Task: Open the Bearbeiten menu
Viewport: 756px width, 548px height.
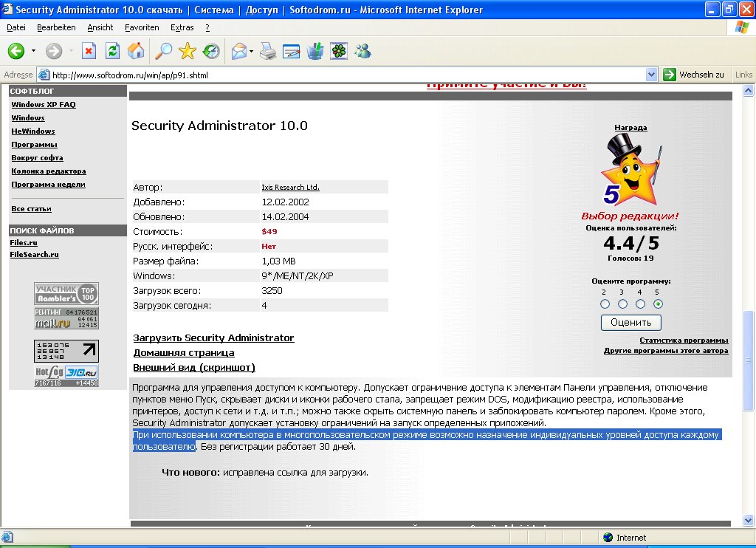Action: point(56,27)
